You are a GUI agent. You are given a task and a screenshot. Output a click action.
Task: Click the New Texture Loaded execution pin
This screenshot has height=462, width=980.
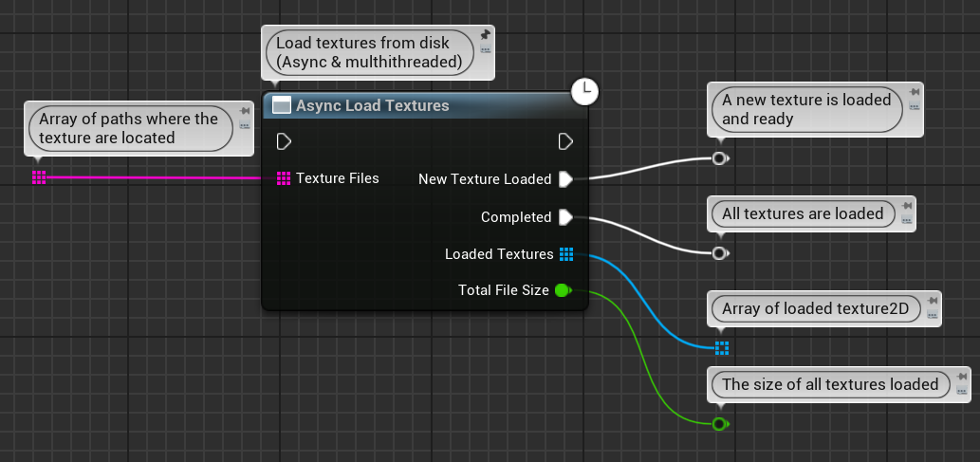tap(565, 179)
